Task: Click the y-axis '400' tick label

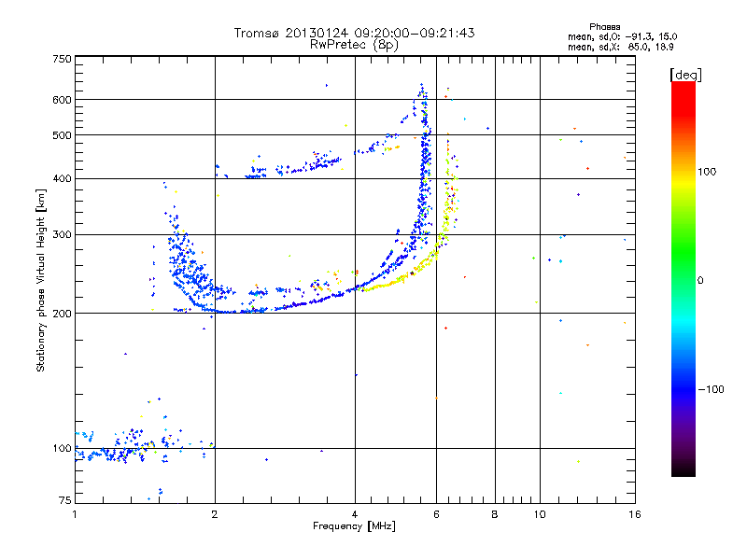Action: point(63,179)
